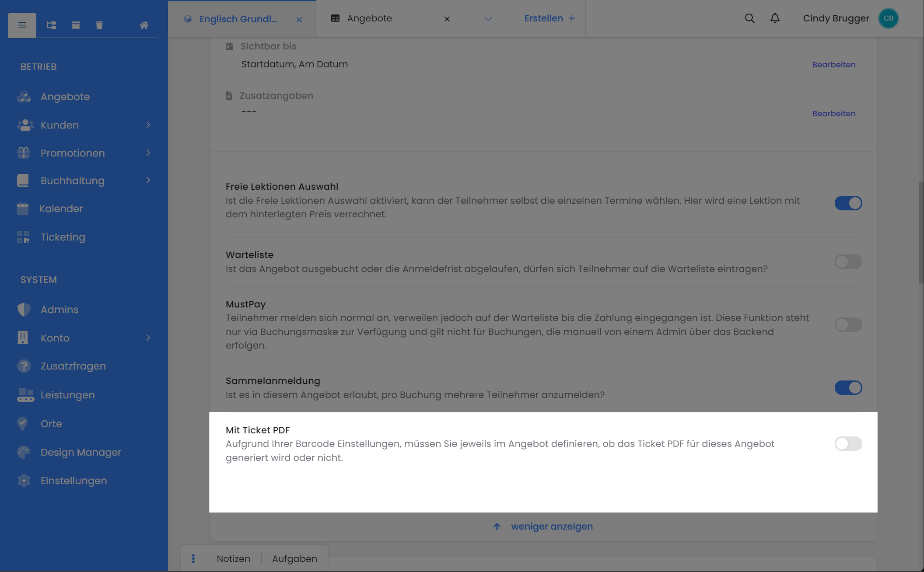
Task: Open notifications bell icon
Action: point(775,18)
